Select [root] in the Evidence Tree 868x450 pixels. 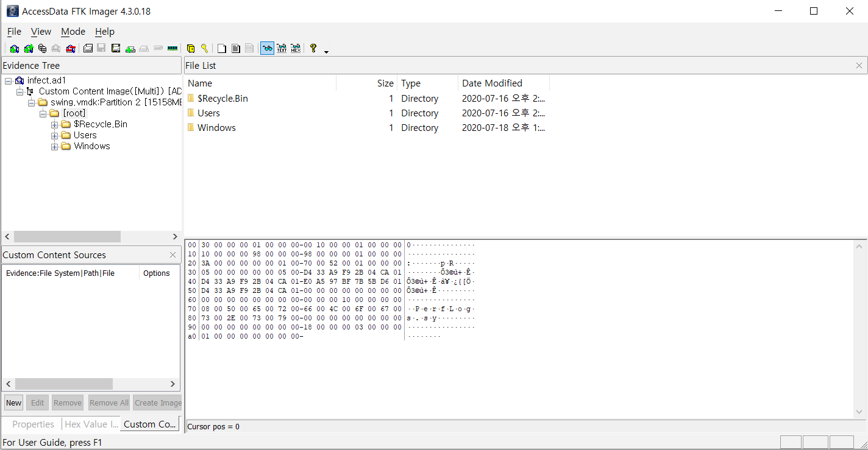click(74, 113)
